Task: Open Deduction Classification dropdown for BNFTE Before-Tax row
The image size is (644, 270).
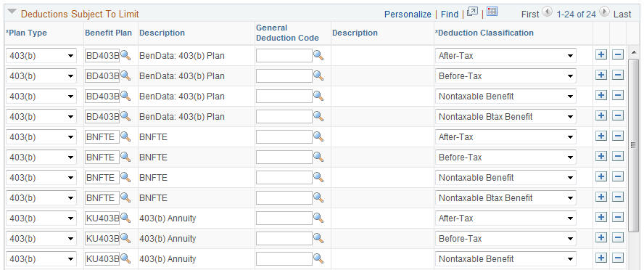Action: [505, 157]
